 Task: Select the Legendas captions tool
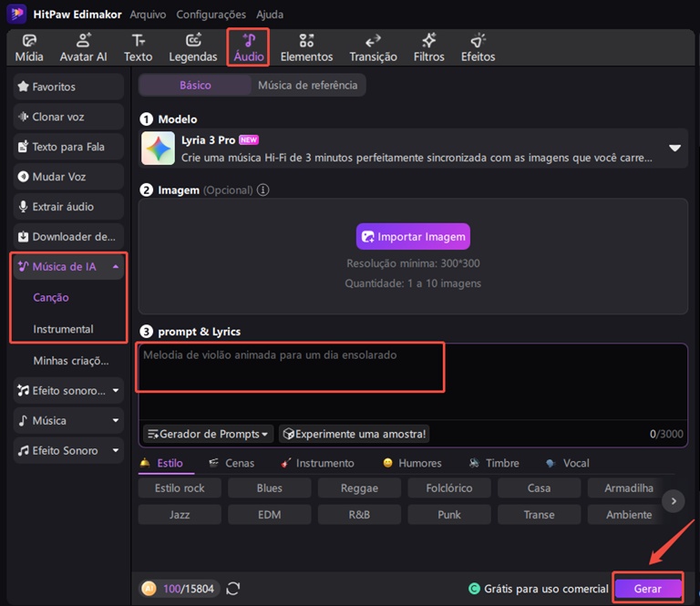click(x=193, y=47)
